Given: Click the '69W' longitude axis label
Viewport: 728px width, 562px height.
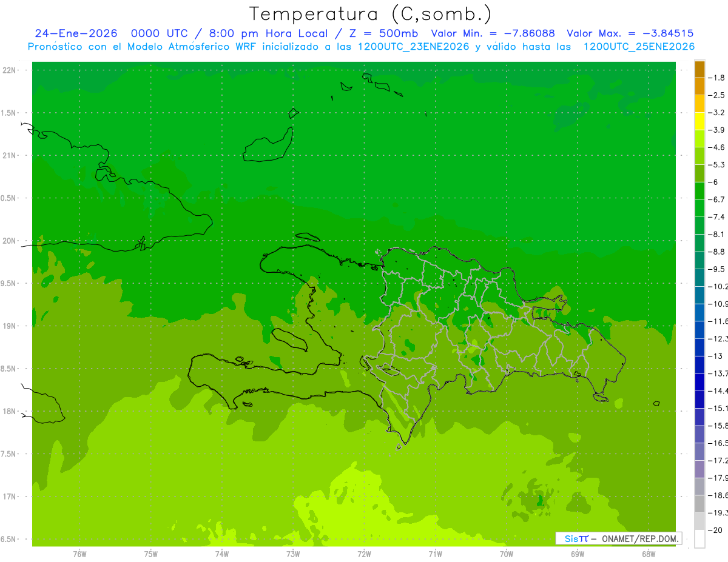Looking at the screenshot, I should pos(577,554).
